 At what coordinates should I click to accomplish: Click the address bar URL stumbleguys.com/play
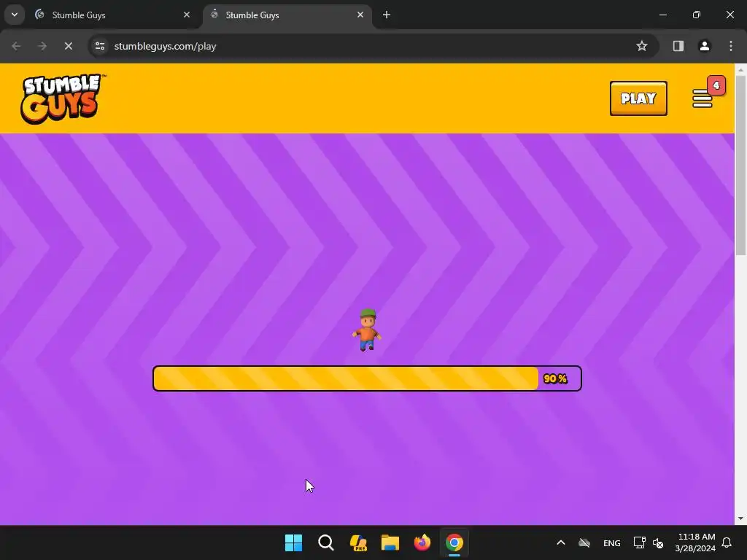click(166, 46)
